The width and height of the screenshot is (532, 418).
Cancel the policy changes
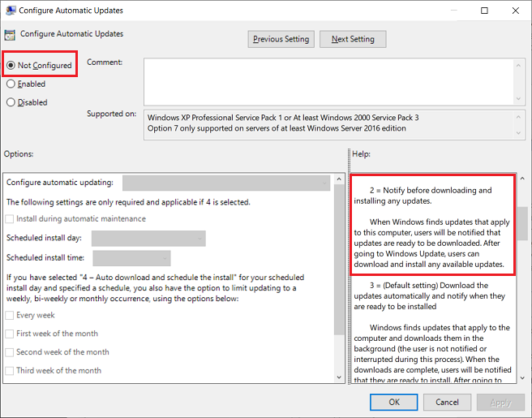pos(447,402)
